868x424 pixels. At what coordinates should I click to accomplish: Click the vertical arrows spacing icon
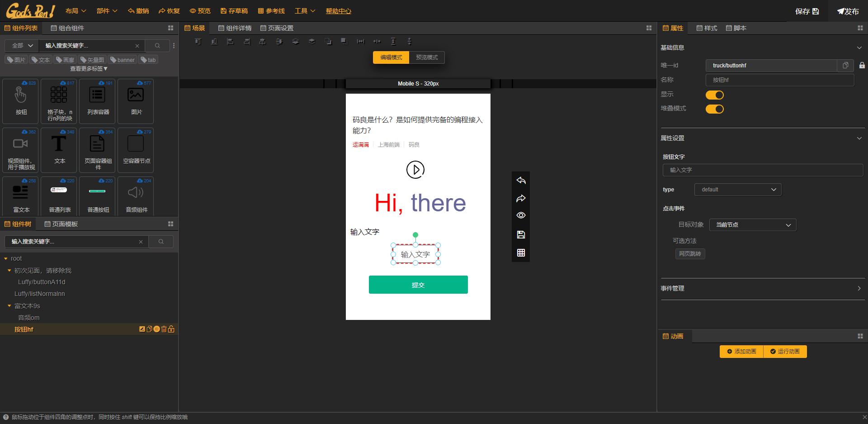pos(410,42)
